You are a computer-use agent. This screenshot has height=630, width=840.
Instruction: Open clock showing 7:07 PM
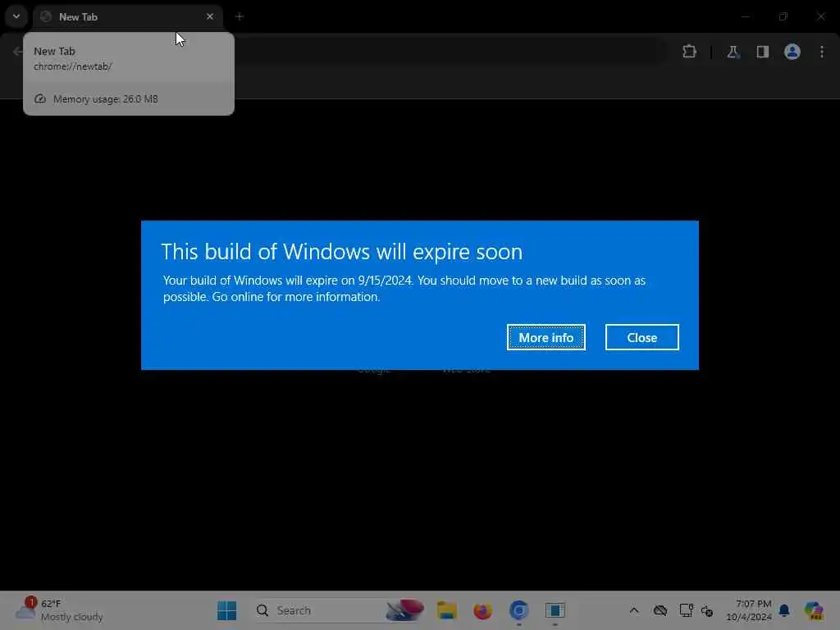749,610
